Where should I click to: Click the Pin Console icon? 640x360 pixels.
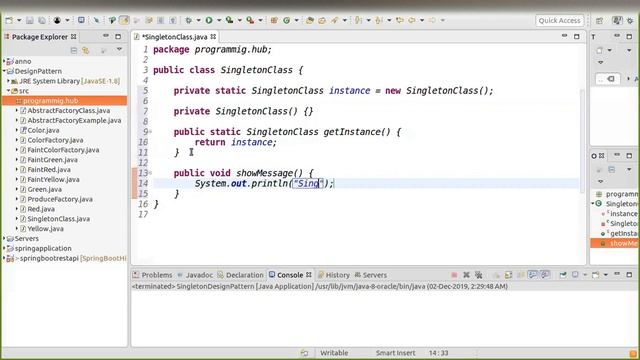(x=563, y=275)
